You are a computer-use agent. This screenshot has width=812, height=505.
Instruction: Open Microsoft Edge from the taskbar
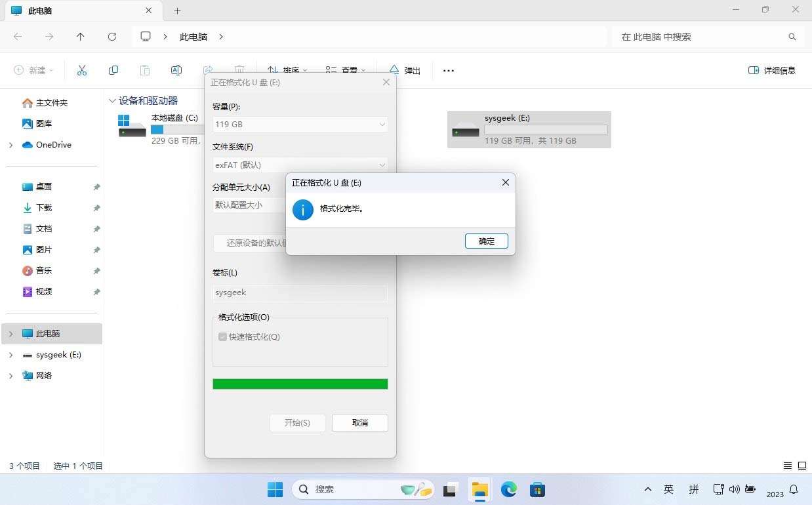tap(509, 489)
